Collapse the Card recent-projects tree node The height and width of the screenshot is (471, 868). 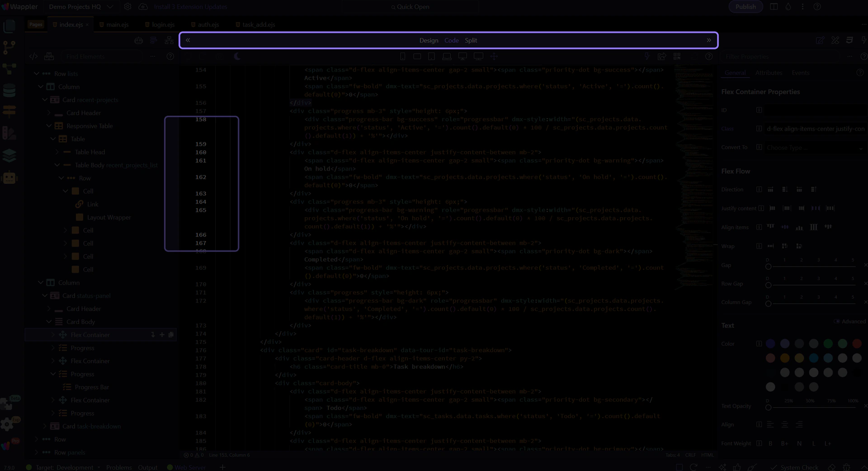(x=45, y=100)
